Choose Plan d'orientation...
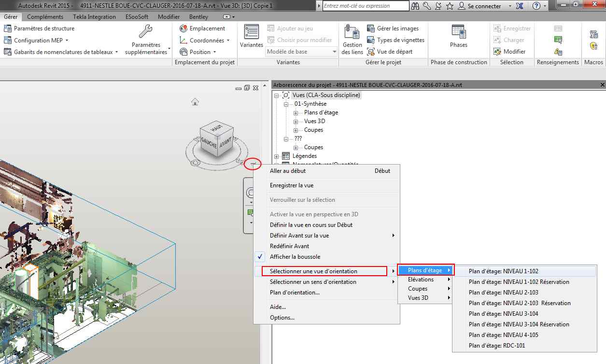Image resolution: width=606 pixels, height=364 pixels. coord(327,293)
